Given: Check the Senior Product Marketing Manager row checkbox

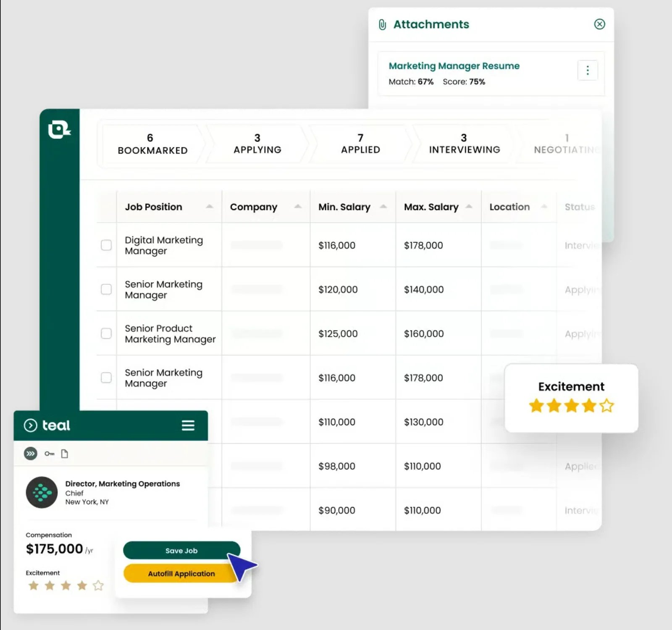Looking at the screenshot, I should click(x=106, y=333).
